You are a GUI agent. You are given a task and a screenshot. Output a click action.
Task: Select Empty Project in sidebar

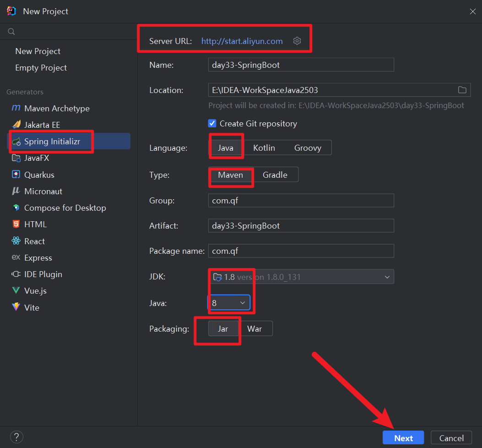(41, 68)
